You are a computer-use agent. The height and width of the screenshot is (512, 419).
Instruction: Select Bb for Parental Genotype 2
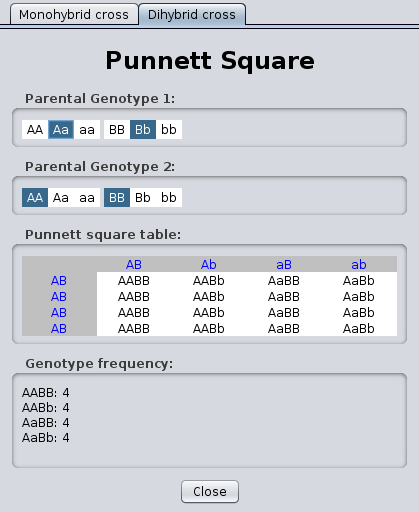[x=143, y=197]
